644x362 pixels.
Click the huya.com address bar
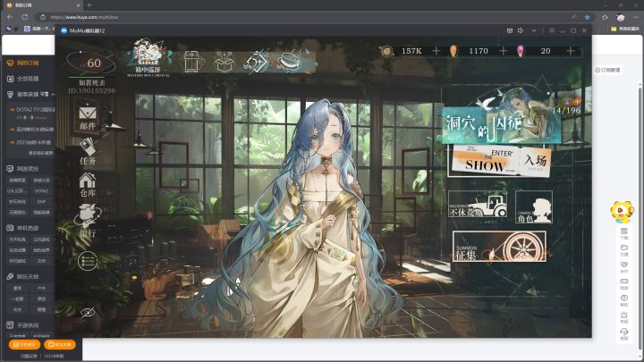coord(304,17)
